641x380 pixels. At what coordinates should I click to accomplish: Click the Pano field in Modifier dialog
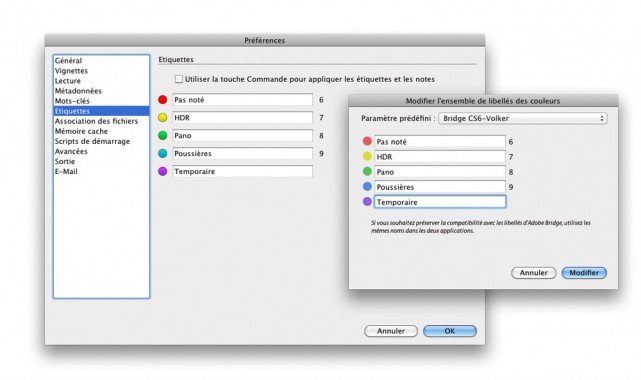(x=440, y=172)
